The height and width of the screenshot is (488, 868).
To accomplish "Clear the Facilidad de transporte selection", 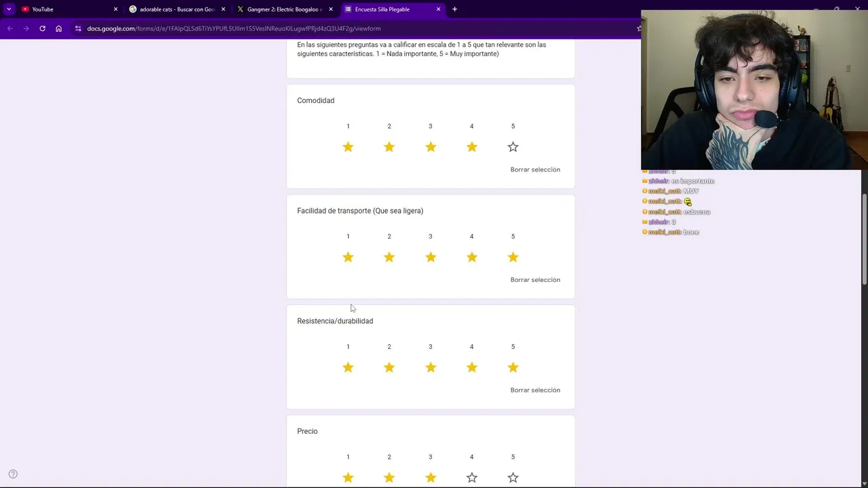I will [x=535, y=280].
